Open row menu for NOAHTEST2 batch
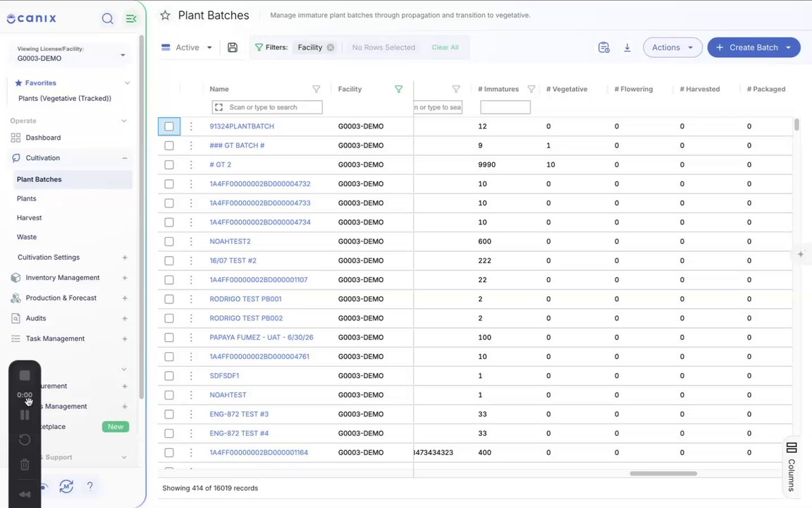 click(x=191, y=241)
